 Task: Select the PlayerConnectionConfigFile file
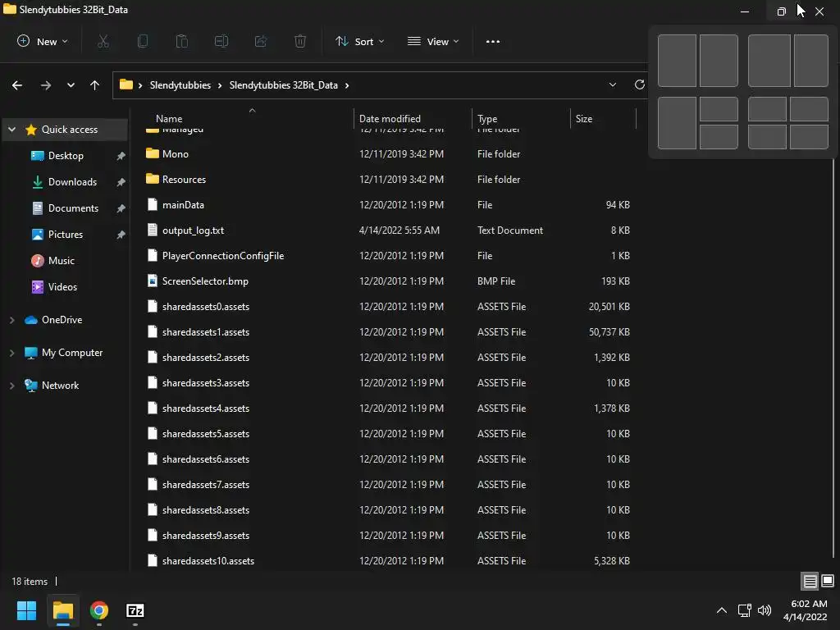223,256
